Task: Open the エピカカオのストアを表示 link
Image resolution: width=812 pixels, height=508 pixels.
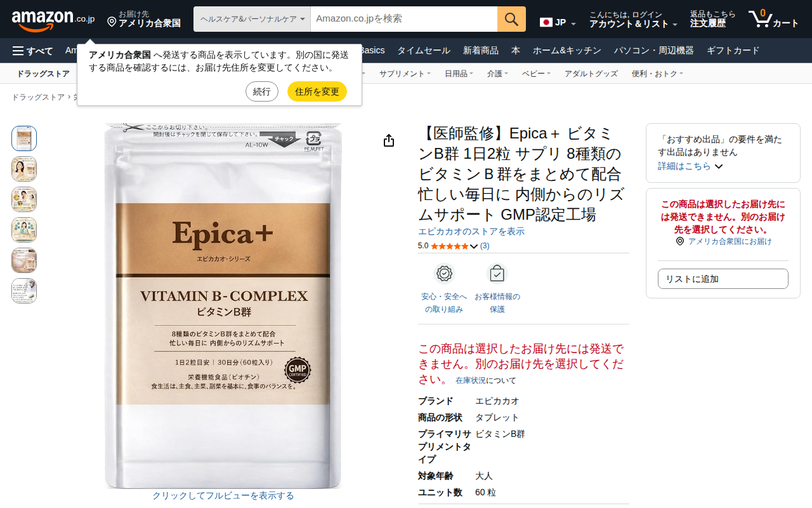Action: click(x=471, y=232)
